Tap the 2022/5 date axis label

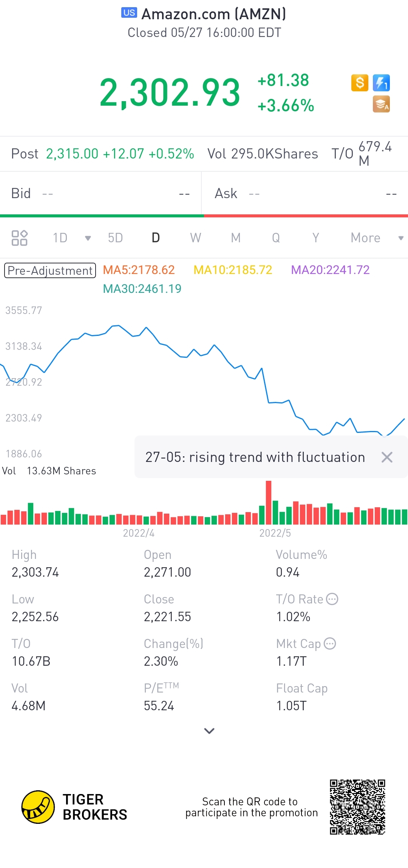tap(275, 533)
